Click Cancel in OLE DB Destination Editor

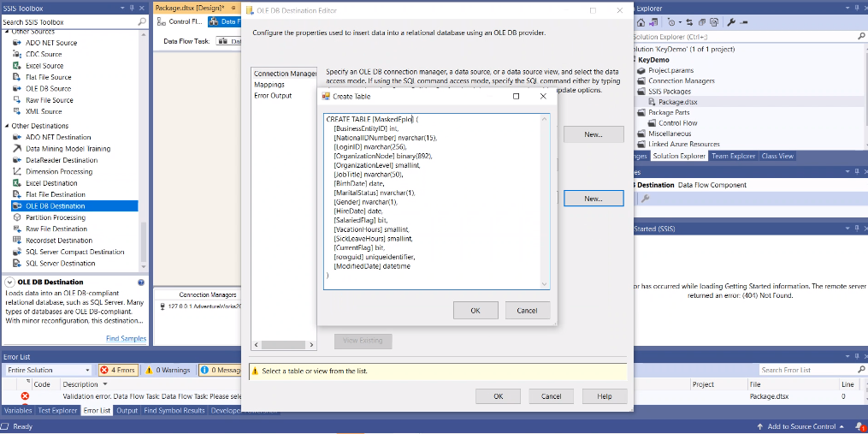point(551,396)
